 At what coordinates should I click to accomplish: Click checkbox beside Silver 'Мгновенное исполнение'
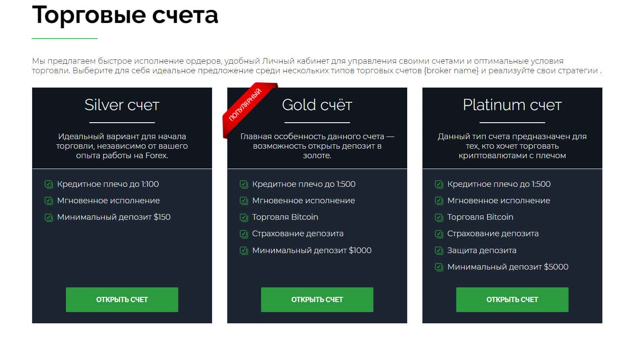pyautogui.click(x=49, y=201)
